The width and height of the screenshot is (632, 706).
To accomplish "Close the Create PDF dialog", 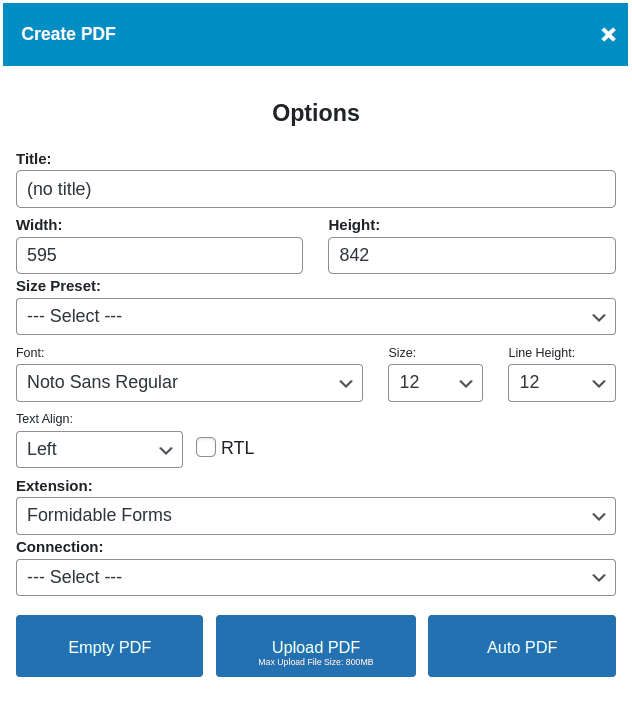I will [608, 35].
